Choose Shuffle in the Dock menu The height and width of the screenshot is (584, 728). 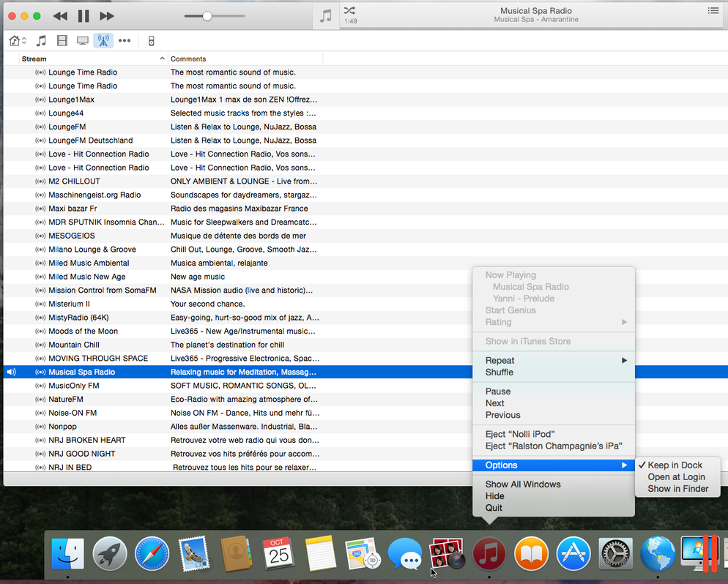coord(554,372)
